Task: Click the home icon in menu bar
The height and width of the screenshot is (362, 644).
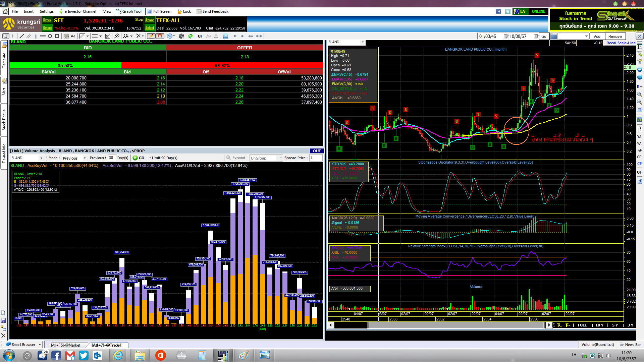Action: pyautogui.click(x=5, y=11)
